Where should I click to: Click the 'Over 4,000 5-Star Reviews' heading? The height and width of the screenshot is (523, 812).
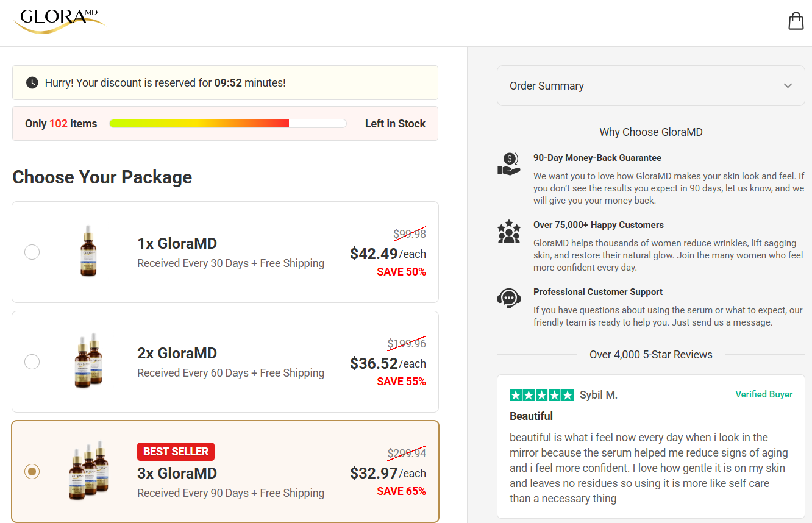651,355
